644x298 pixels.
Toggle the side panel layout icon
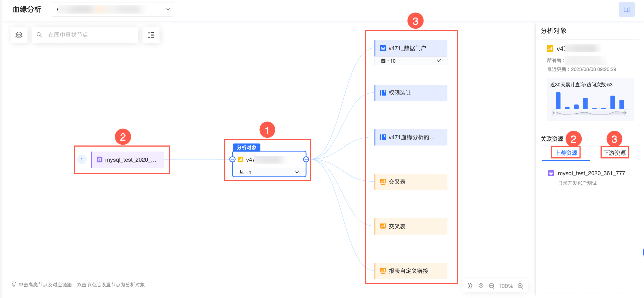(626, 9)
